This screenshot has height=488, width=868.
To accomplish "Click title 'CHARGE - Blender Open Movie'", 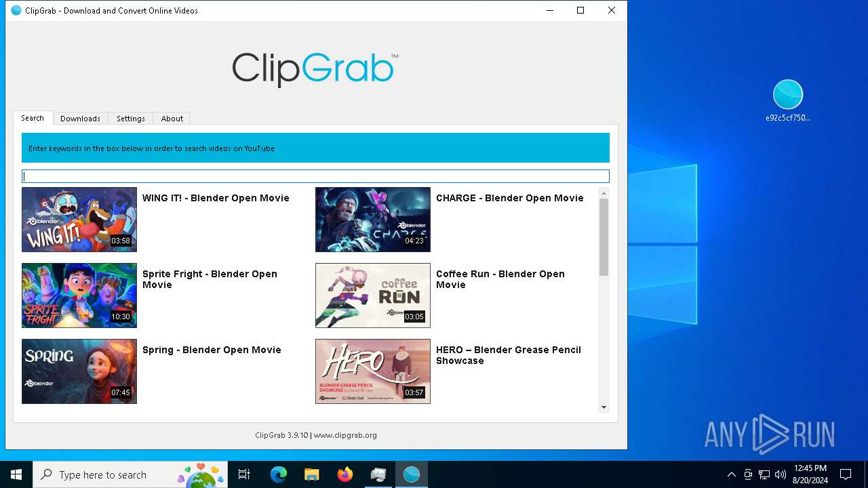I will [510, 198].
